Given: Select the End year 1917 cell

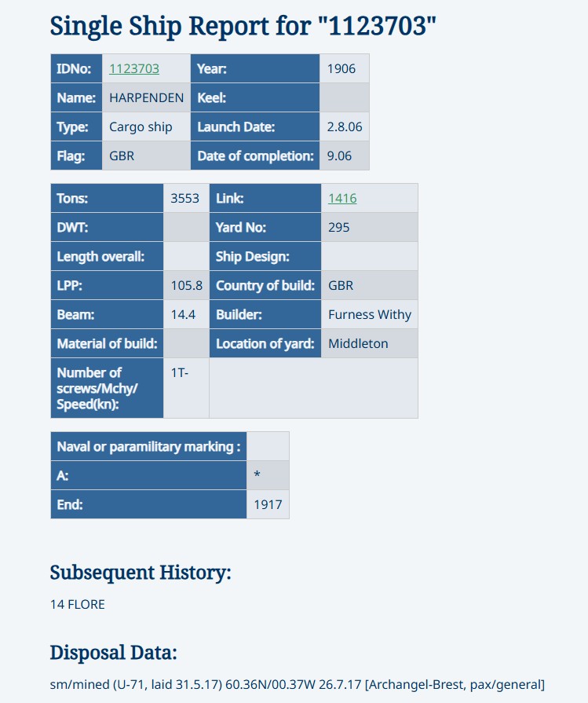Looking at the screenshot, I should click(x=268, y=505).
